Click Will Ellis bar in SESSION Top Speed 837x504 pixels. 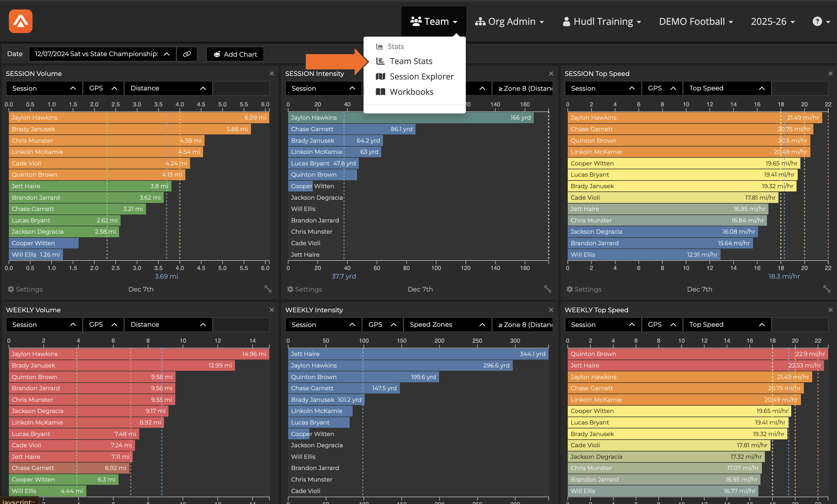pyautogui.click(x=644, y=254)
